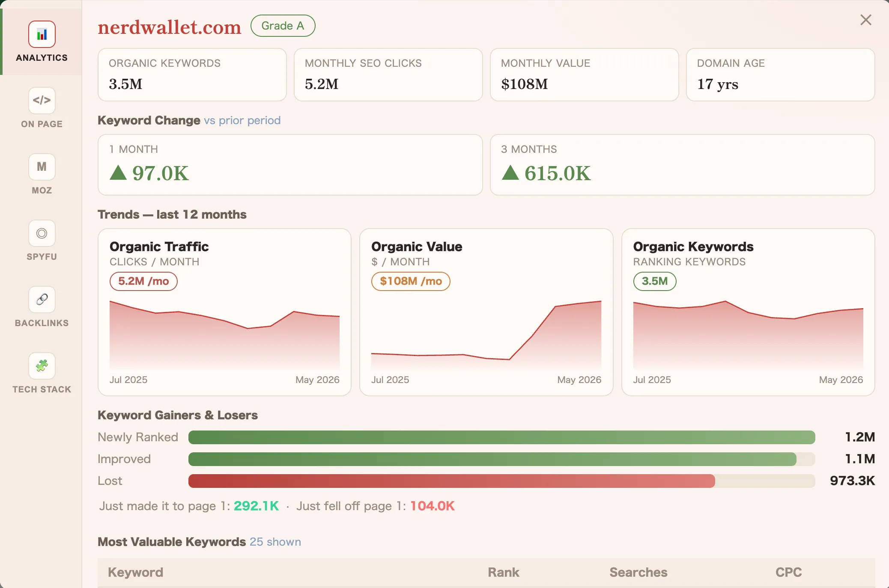Screen dimensions: 889x588
Task: Sort by the Rank column header
Action: tap(504, 572)
